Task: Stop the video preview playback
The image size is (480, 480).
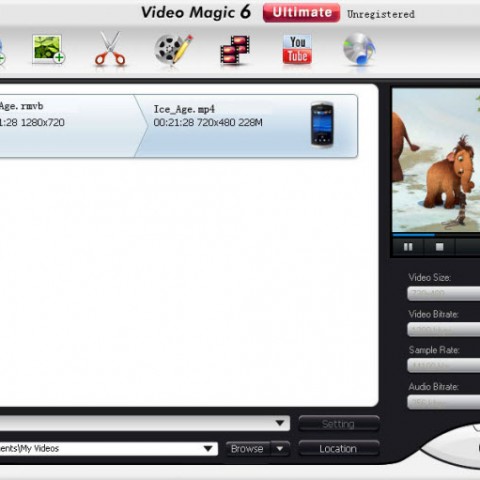Action: (439, 247)
